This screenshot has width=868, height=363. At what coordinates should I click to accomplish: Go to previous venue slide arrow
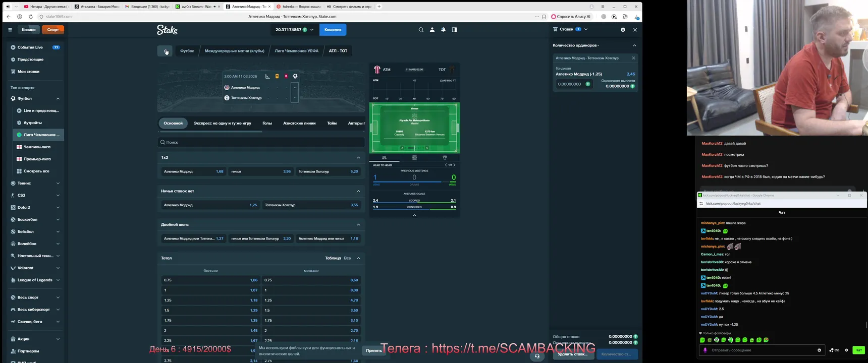tap(402, 148)
